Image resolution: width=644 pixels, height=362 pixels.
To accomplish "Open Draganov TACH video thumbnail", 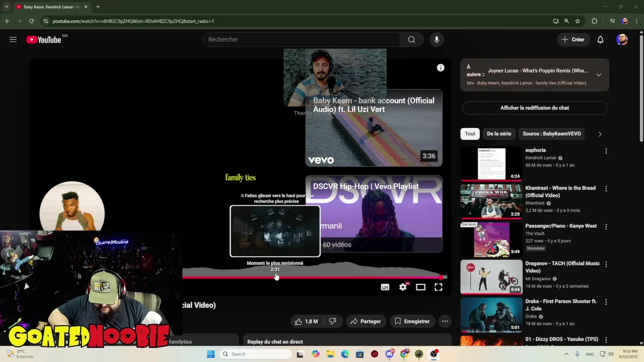I will pos(492,277).
